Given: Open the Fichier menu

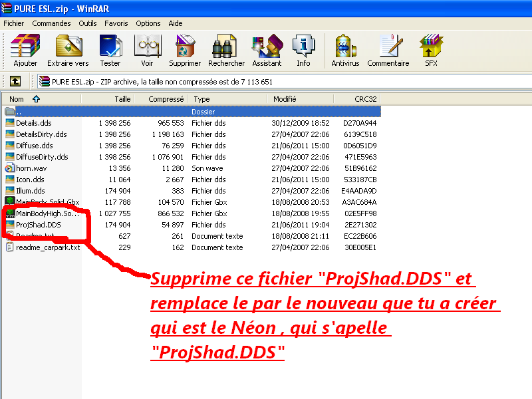Looking at the screenshot, I should pos(13,23).
